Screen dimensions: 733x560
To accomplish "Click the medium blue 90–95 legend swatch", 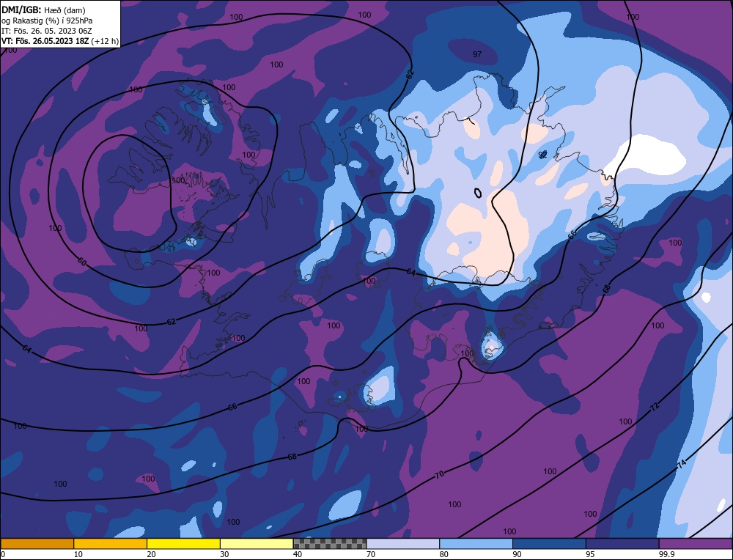I will (549, 543).
